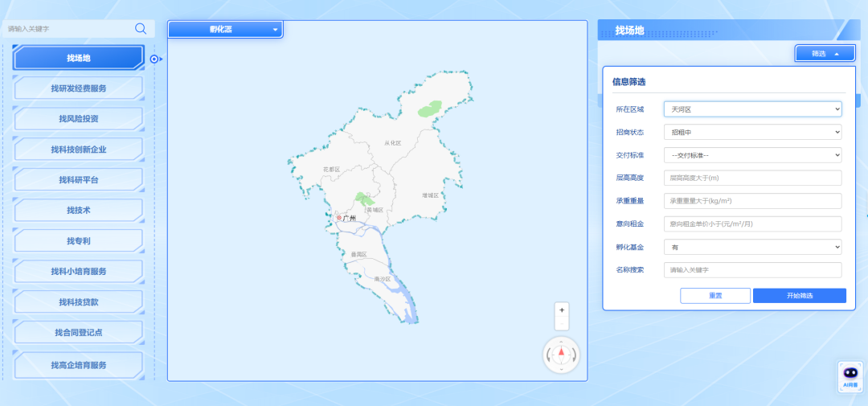
Task: Collapse the 筛选 filter panel
Action: click(825, 54)
